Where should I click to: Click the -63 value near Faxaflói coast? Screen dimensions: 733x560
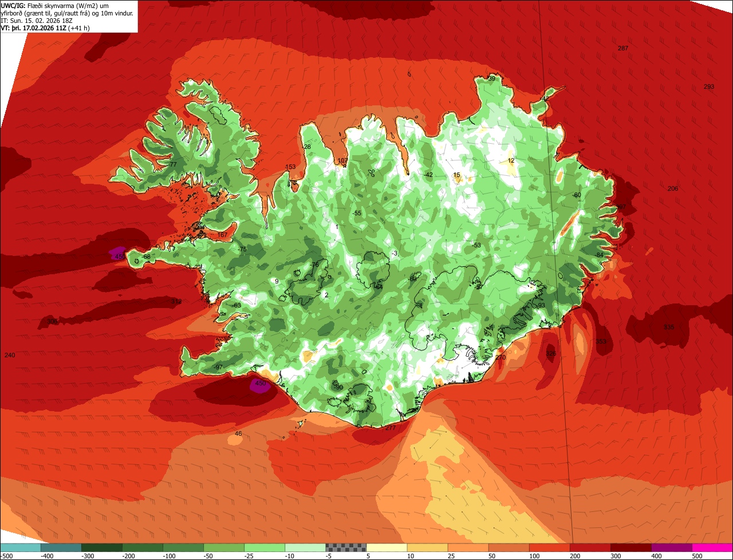point(237,305)
